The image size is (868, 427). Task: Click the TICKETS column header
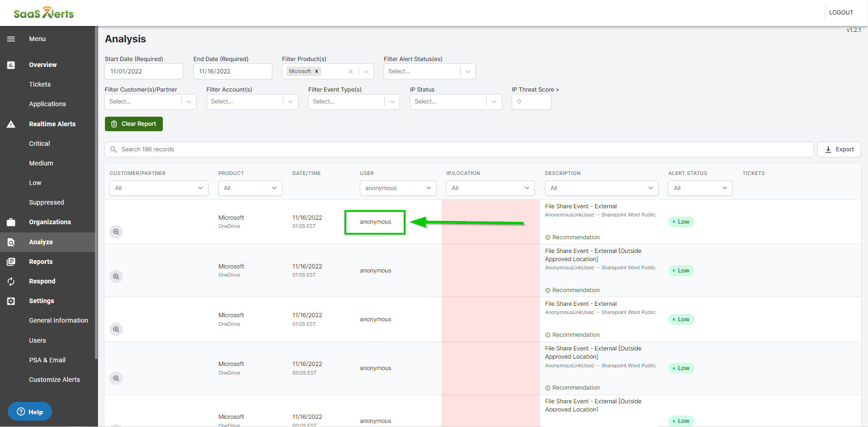click(x=754, y=174)
